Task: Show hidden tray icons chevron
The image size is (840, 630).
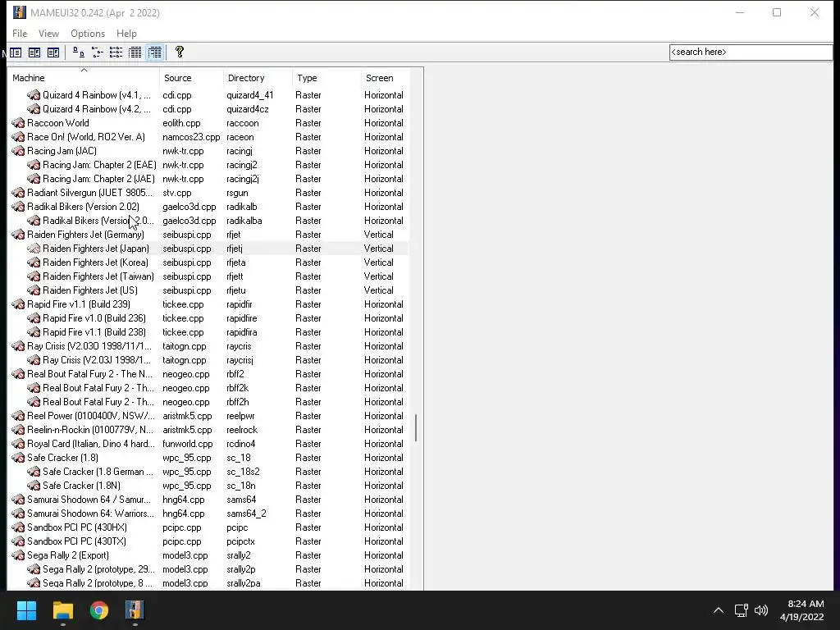Action: pyautogui.click(x=719, y=610)
